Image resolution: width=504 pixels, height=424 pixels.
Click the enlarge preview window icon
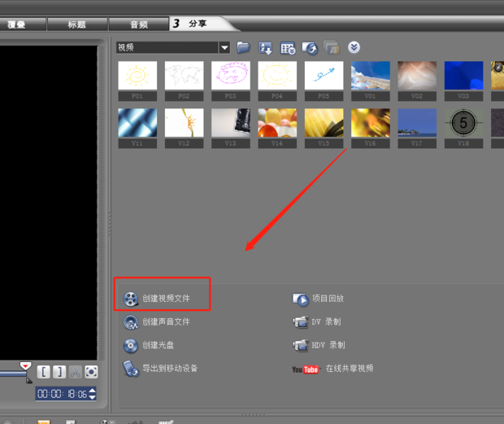tap(91, 372)
